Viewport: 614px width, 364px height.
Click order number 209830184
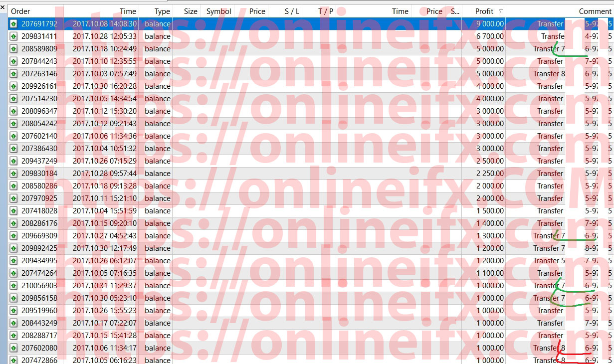[x=39, y=174]
